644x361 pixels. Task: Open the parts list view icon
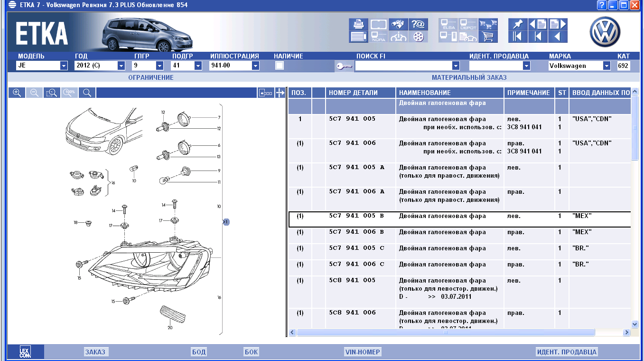tap(359, 37)
